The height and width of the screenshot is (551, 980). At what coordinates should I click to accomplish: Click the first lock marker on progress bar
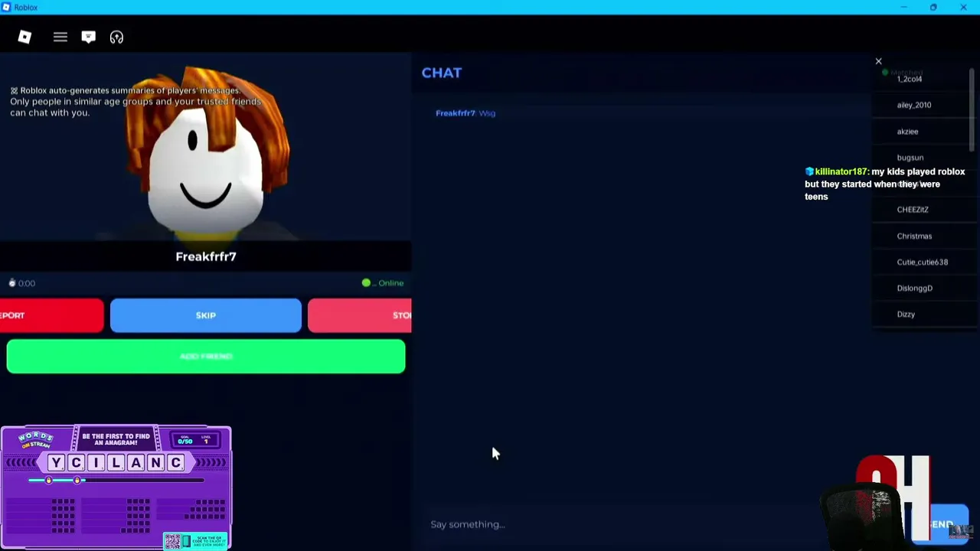(48, 481)
